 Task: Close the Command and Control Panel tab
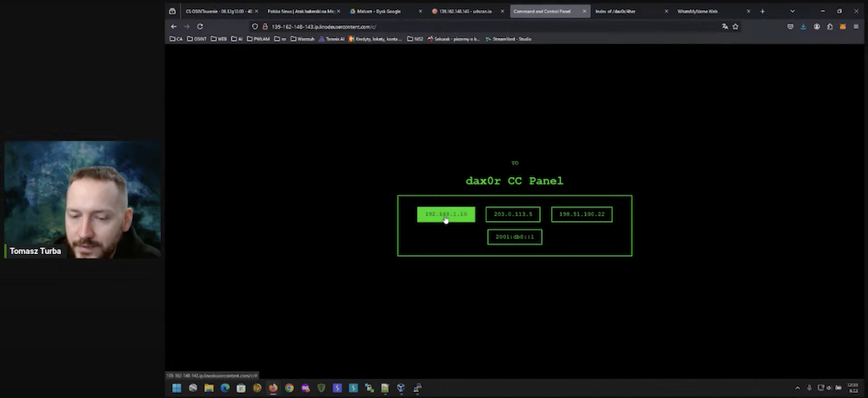pos(585,12)
